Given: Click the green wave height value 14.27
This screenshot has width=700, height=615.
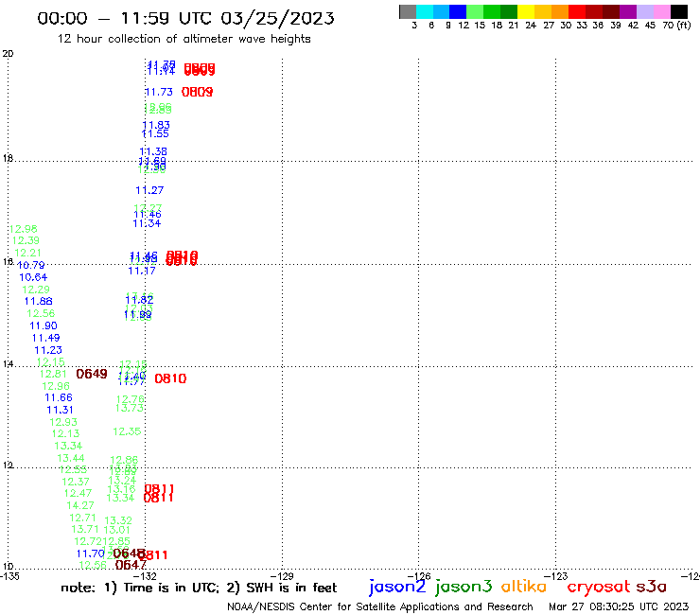Looking at the screenshot, I should pyautogui.click(x=80, y=505).
